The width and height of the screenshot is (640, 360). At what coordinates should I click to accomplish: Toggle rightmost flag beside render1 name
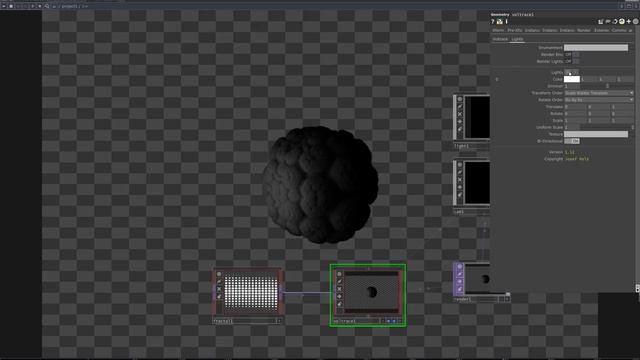(x=507, y=299)
